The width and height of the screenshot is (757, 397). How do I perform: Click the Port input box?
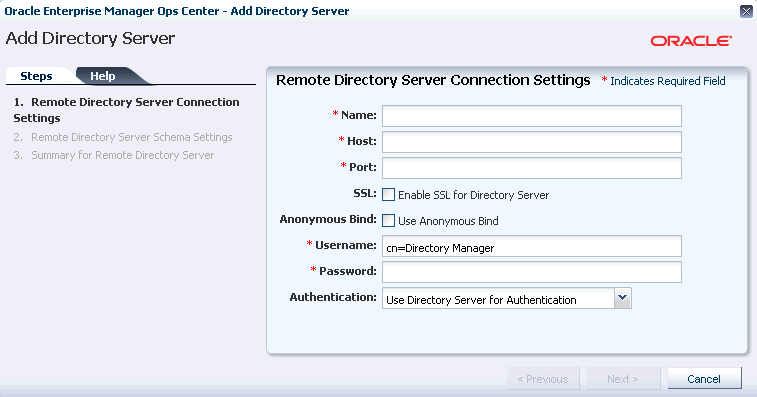pos(532,168)
